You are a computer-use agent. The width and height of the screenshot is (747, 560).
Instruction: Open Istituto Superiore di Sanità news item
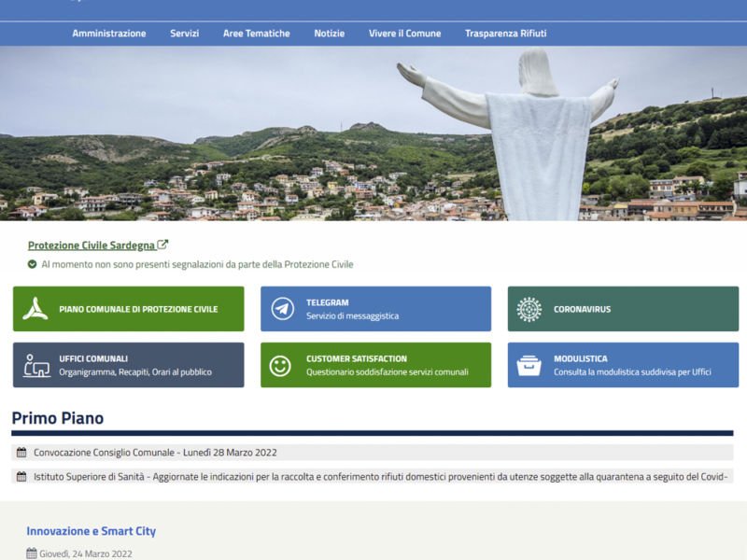pos(372,477)
